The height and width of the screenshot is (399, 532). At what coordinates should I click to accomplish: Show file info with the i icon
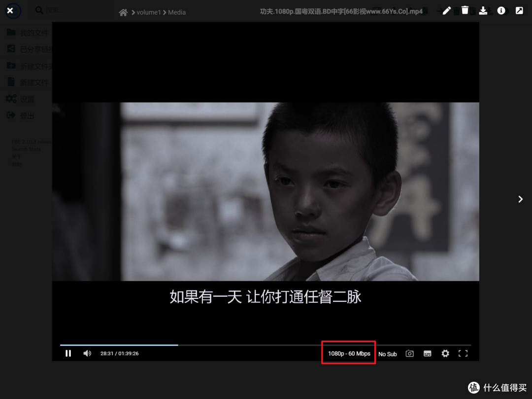click(501, 11)
